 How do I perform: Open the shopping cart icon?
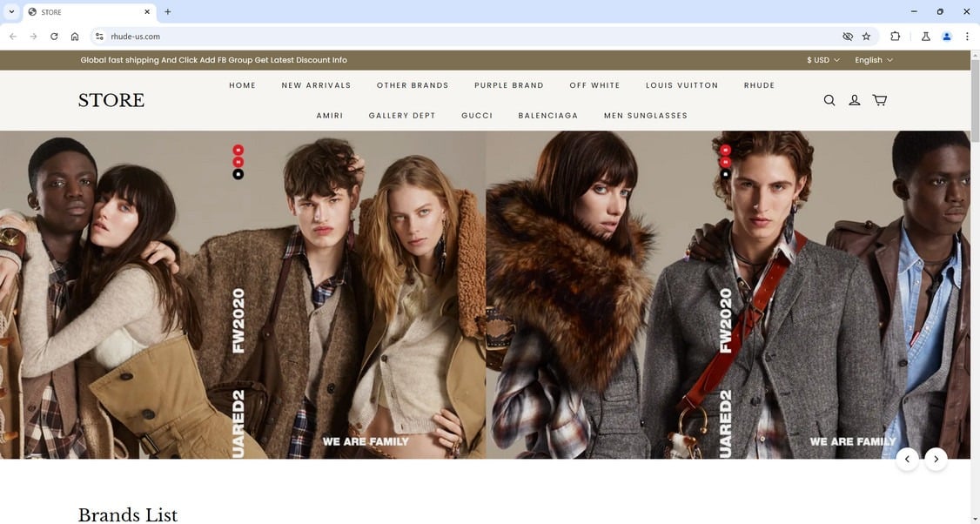click(x=879, y=100)
